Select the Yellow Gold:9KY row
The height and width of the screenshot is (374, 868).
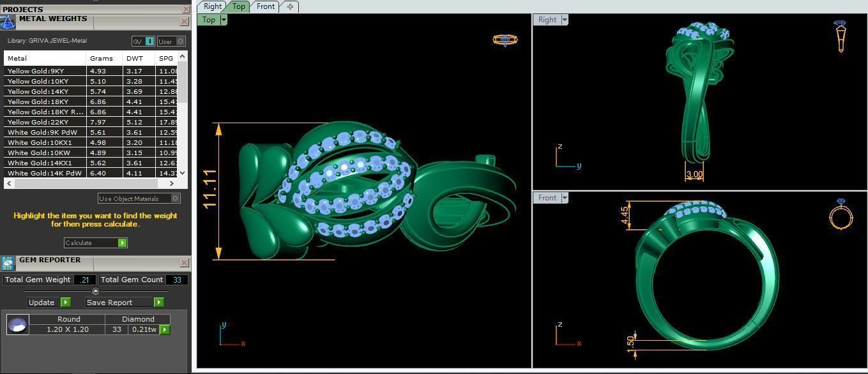(91, 71)
